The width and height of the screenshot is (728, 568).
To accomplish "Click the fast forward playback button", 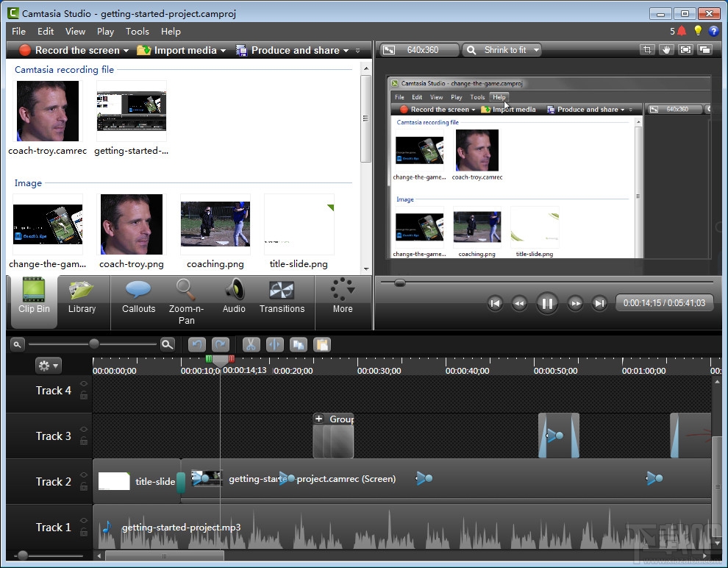I will [x=575, y=304].
